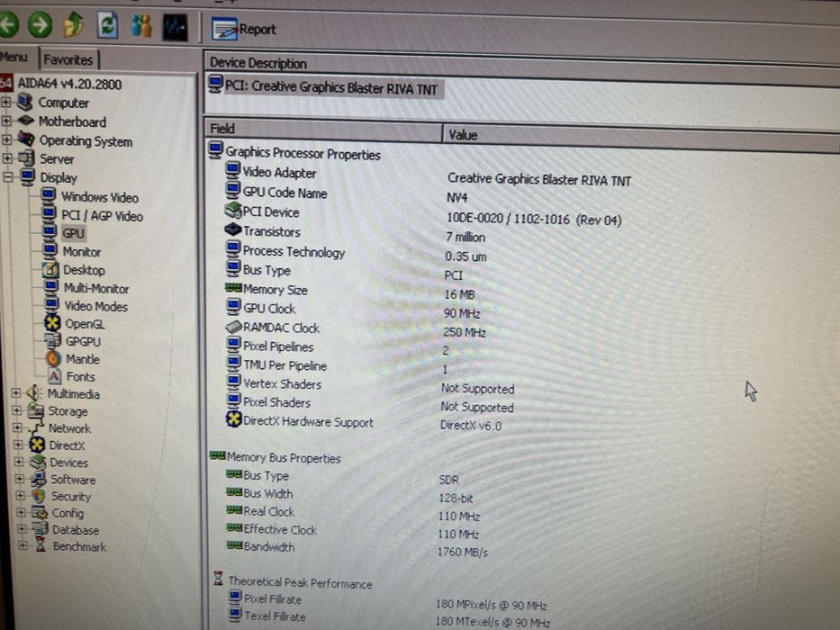Expand the Server tree node
The width and height of the screenshot is (840, 630).
click(7, 158)
